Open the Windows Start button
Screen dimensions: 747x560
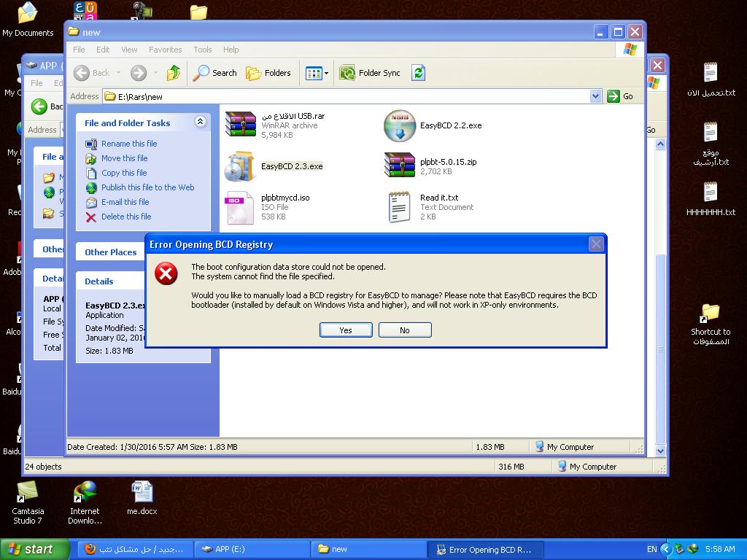click(35, 549)
